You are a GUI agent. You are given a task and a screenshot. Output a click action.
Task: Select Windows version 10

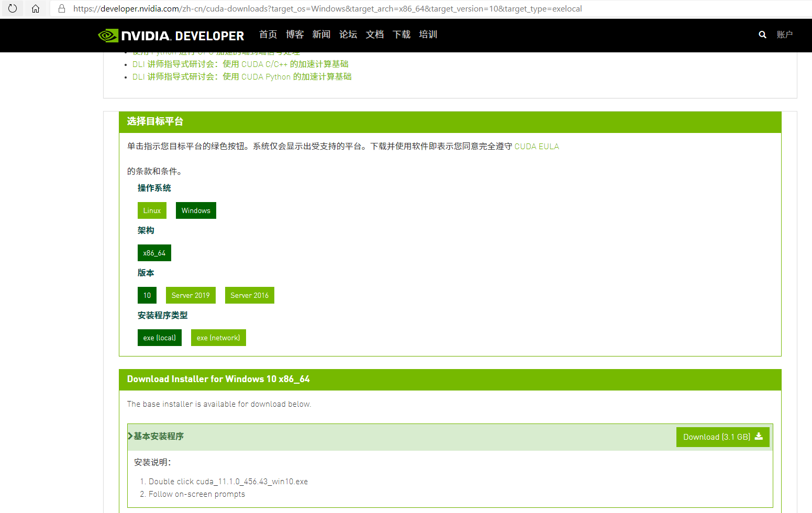coord(147,295)
